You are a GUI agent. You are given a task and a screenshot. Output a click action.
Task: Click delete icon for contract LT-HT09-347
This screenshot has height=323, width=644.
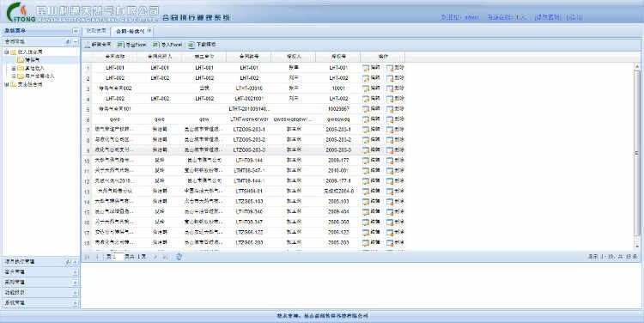[x=390, y=222]
